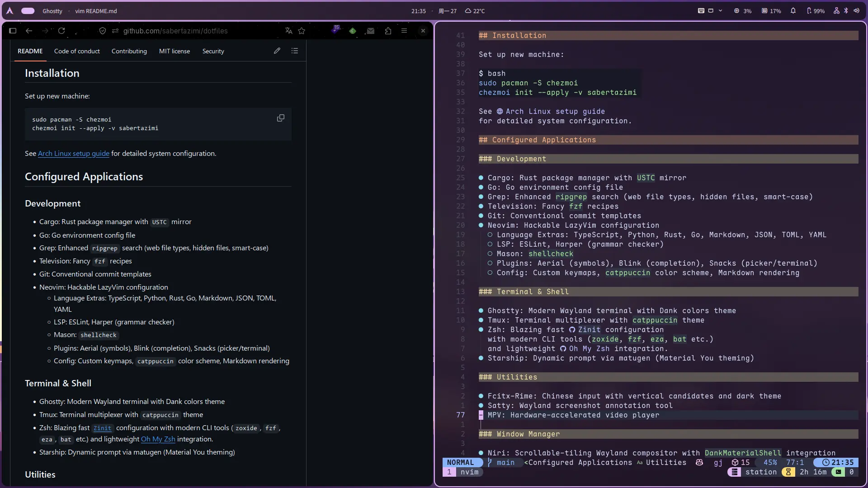Open the Zinit link in the README
The image size is (868, 488).
coord(103,428)
